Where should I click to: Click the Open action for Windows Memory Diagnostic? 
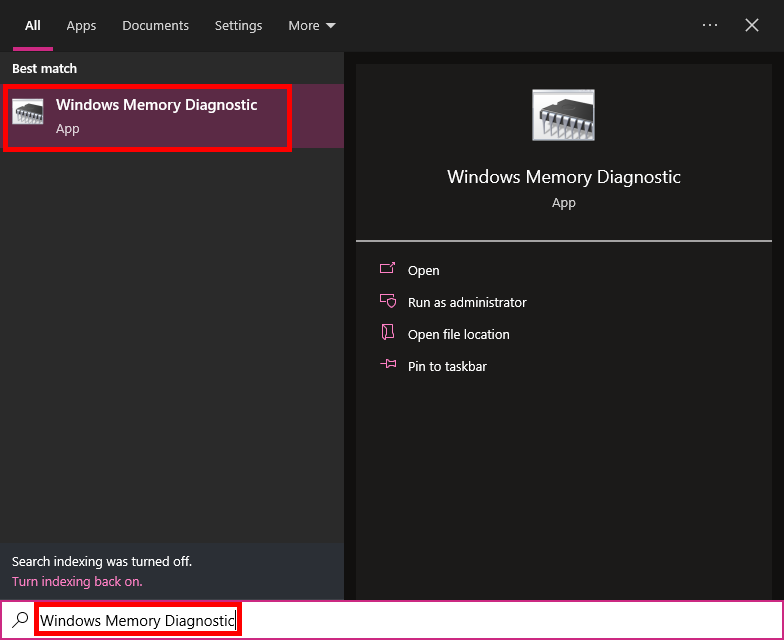424,270
